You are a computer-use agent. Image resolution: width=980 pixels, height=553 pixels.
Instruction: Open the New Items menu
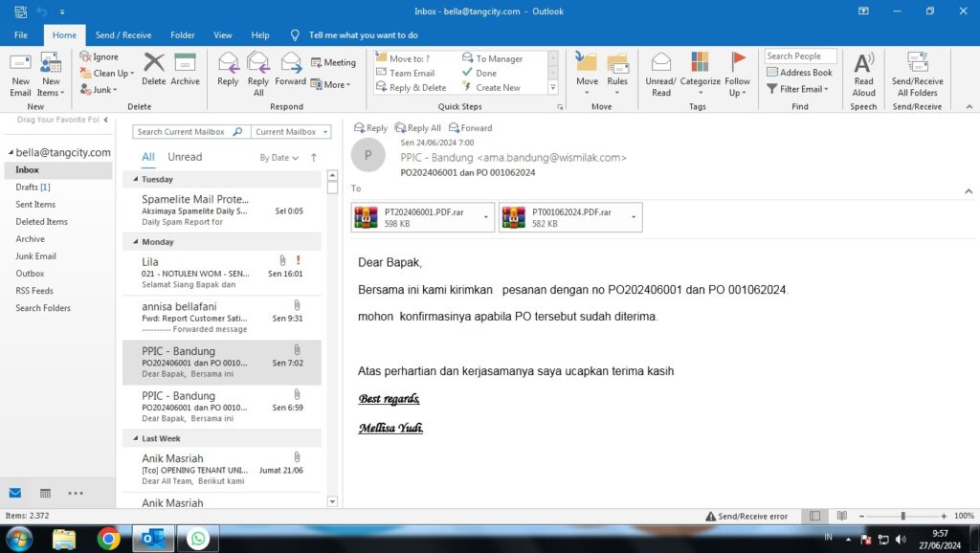pos(51,75)
